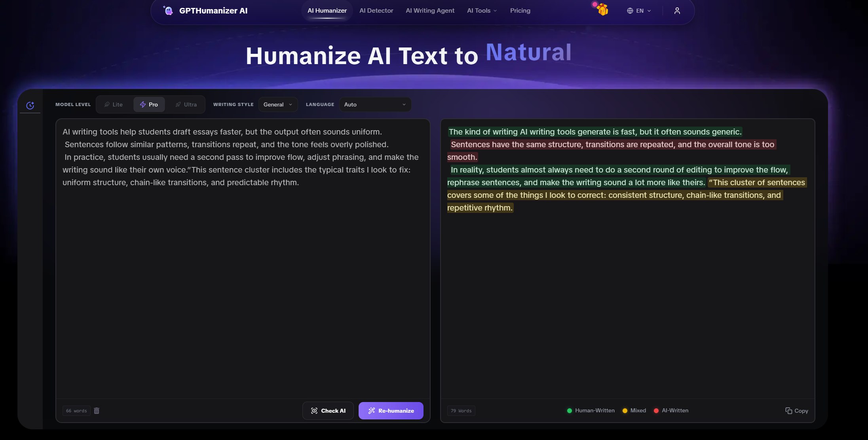Click the green Human-Written legend dot
868x440 pixels.
click(x=570, y=411)
